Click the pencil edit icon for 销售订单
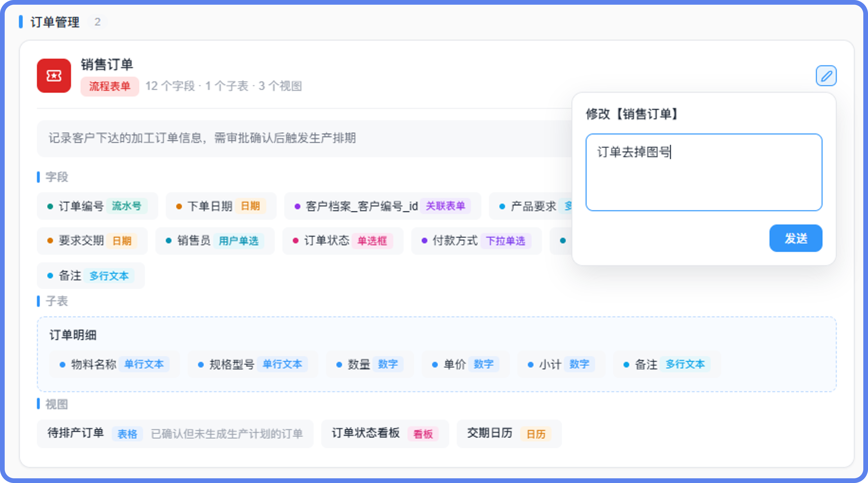Screen dimensions: 868x483 coord(826,76)
